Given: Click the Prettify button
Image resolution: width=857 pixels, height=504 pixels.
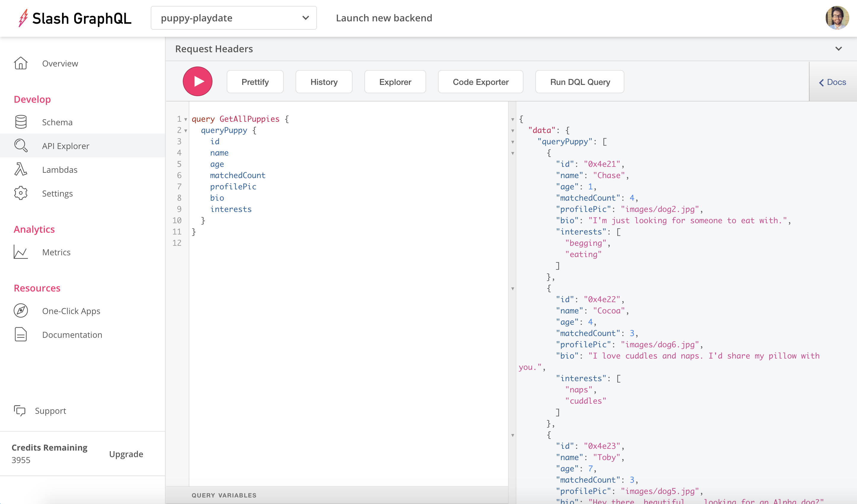Looking at the screenshot, I should pos(255,82).
